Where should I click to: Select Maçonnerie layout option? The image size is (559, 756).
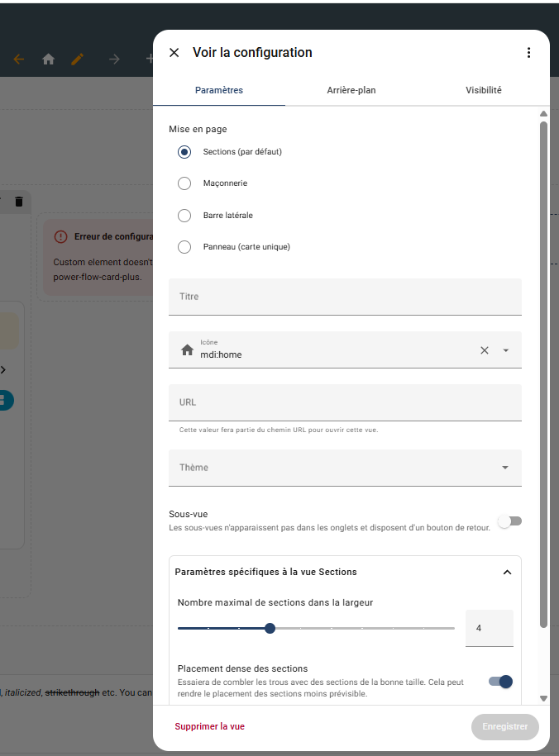(x=184, y=183)
